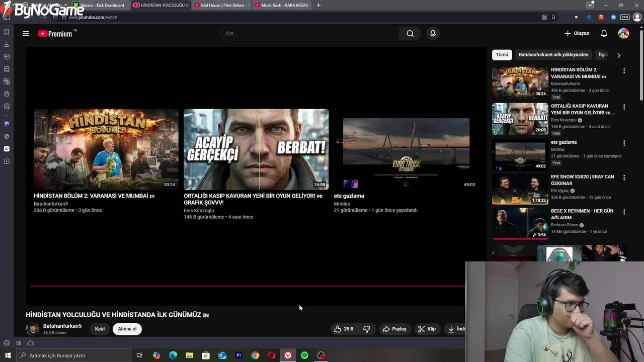
Task: Open Batuhanfurkan5 channel avatar below video
Action: click(33, 329)
